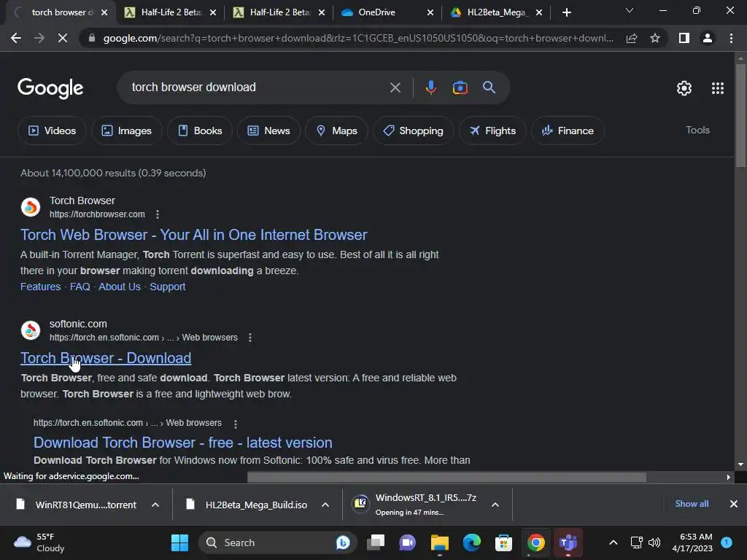747x560 pixels.
Task: Expand options for the WinRT81Qemu torrent download
Action: click(155, 505)
